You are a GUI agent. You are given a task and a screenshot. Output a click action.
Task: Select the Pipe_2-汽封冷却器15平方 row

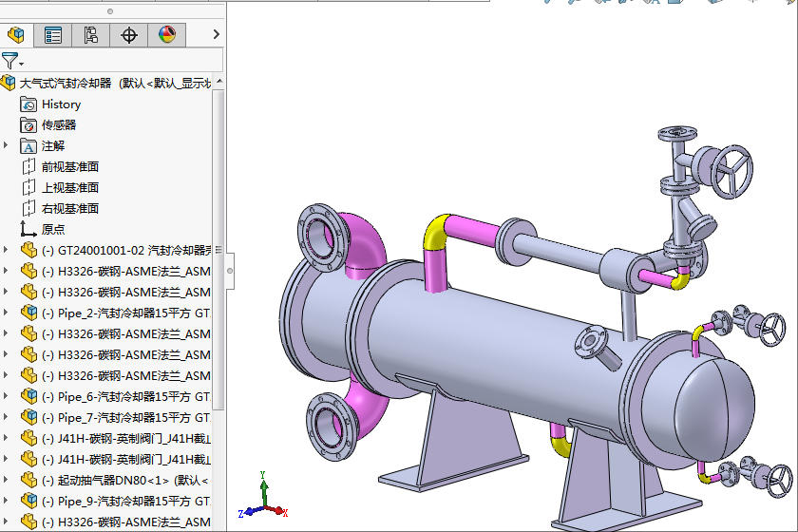pyautogui.click(x=126, y=313)
